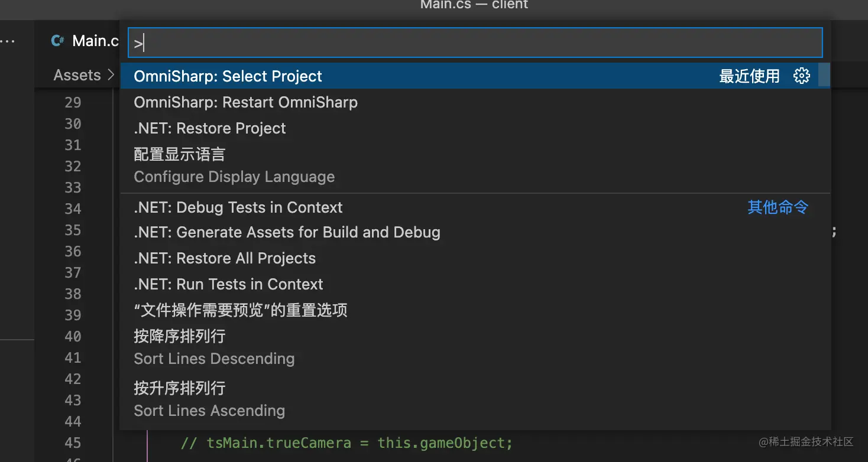Choose the “文件操作需要预览”的重置选项 command

pos(475,310)
